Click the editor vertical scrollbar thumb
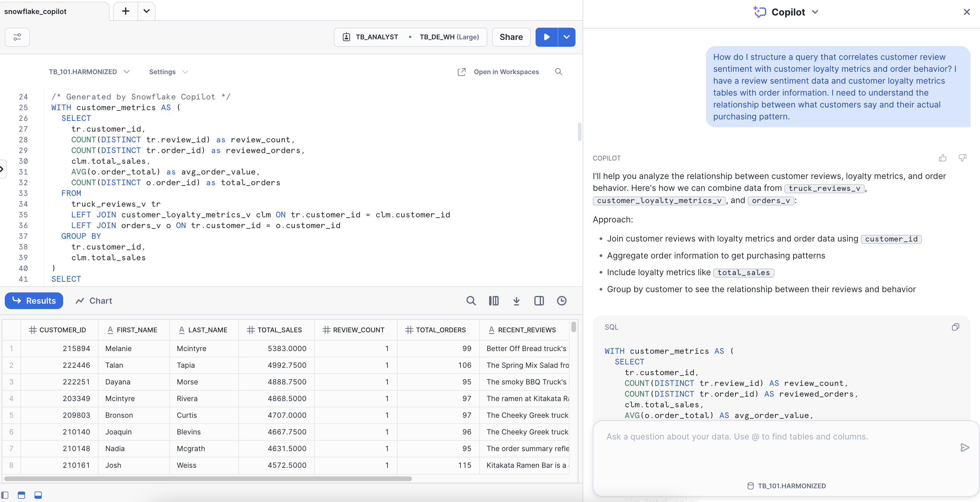Viewport: 980px width, 502px height. tap(579, 132)
